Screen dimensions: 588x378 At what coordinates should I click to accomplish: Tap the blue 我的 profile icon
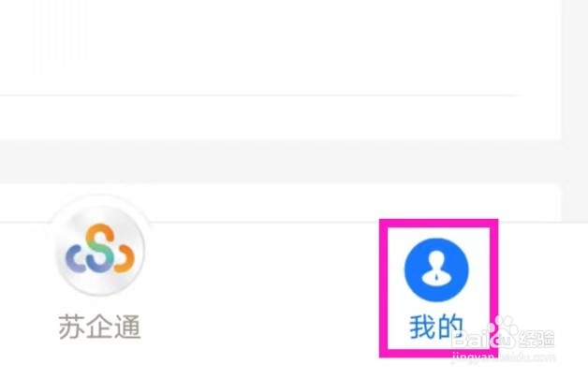(436, 269)
